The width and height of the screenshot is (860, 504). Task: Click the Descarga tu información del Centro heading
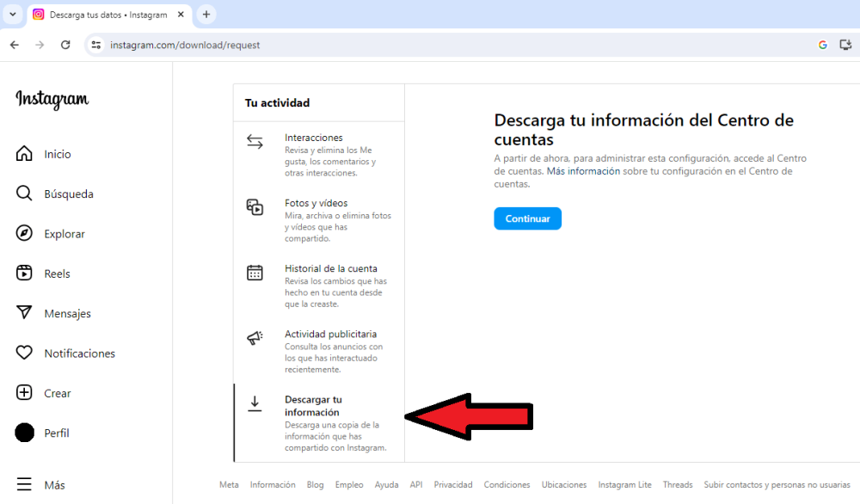tap(643, 129)
